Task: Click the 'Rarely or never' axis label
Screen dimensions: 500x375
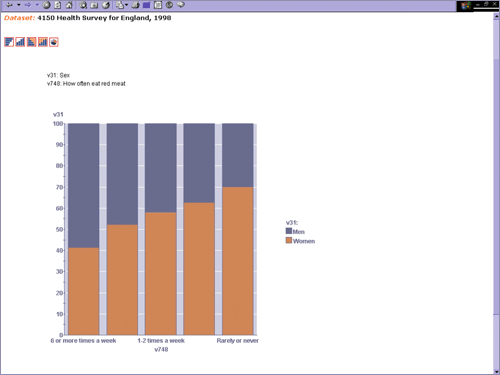Action: (x=238, y=341)
